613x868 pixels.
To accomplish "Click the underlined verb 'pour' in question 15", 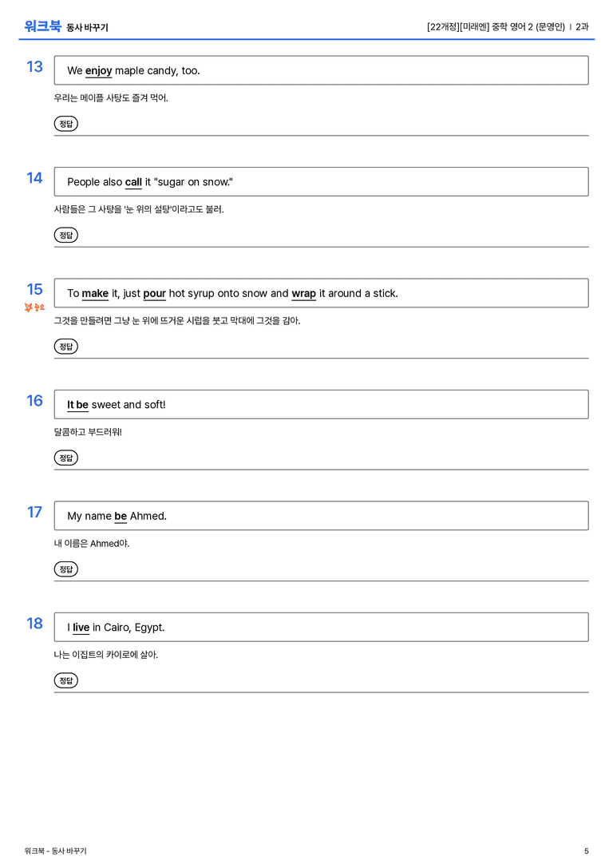I will 154,294.
